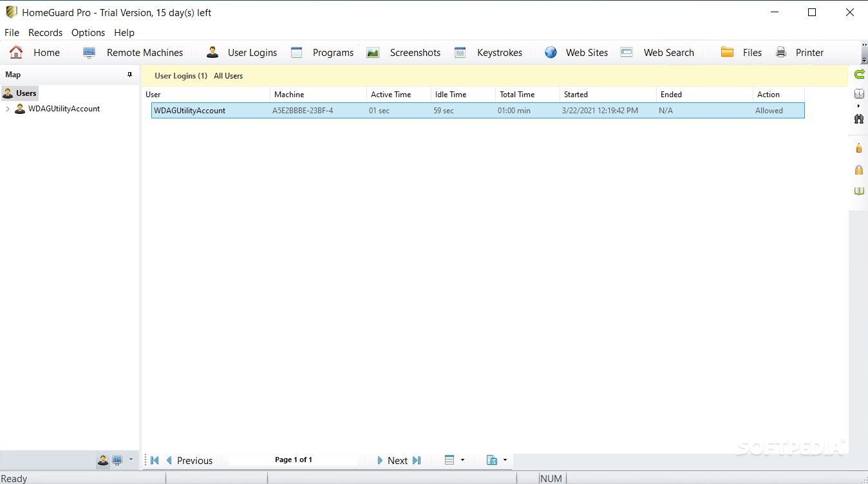Open the Options menu
Screen dimensions: 868x484
[88, 32]
